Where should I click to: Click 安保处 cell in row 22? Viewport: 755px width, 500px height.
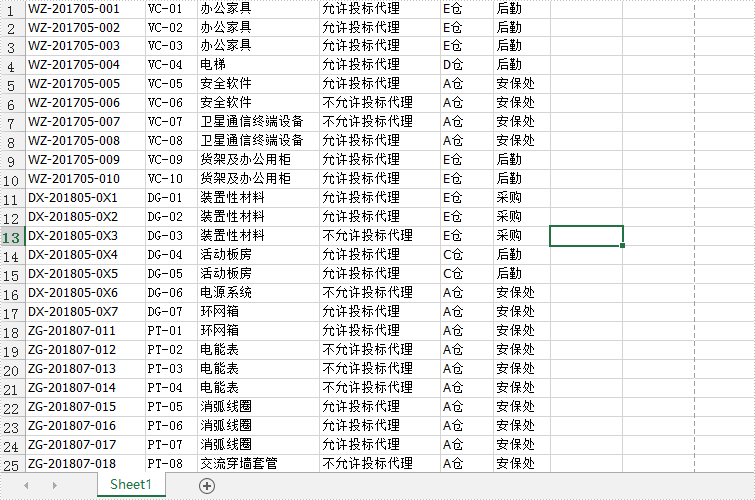point(522,407)
